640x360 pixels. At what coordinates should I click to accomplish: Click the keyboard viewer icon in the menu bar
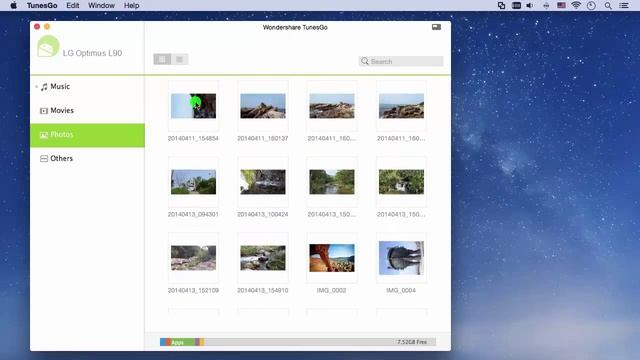coord(516,6)
